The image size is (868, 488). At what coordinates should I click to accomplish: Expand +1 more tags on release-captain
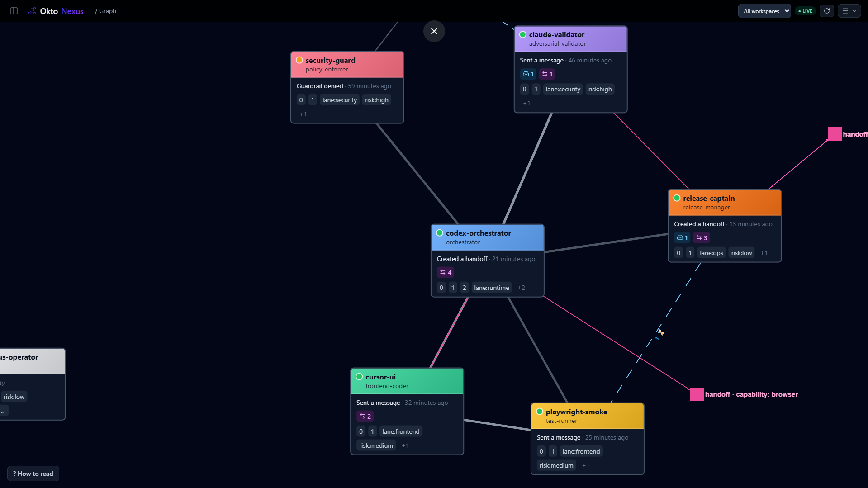coord(764,253)
